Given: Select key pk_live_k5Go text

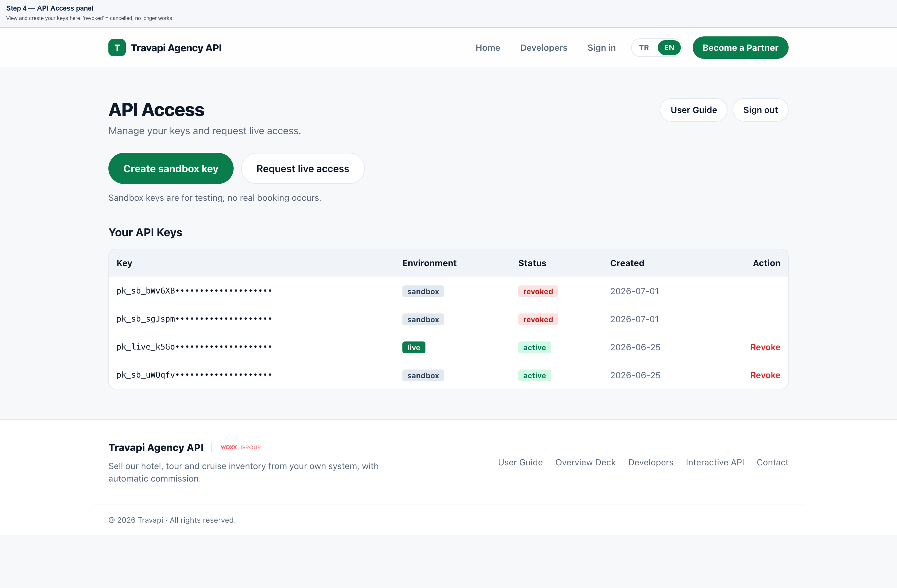Looking at the screenshot, I should (194, 347).
